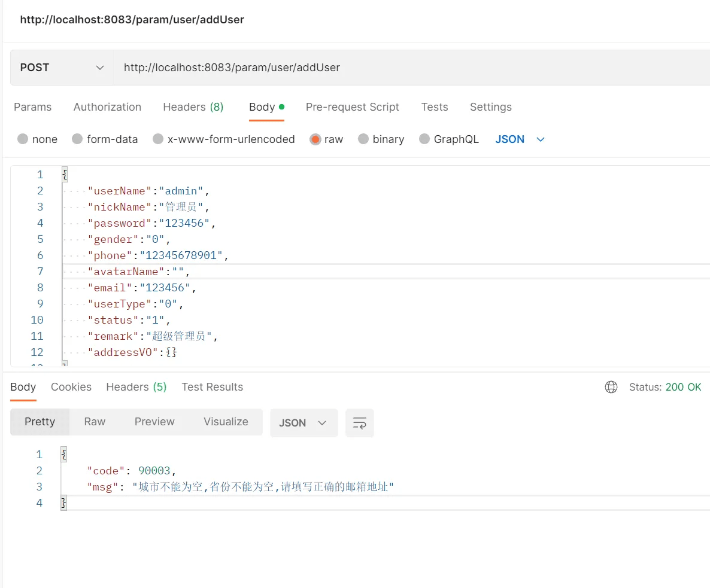Select the GraphQL radio option

click(x=424, y=139)
